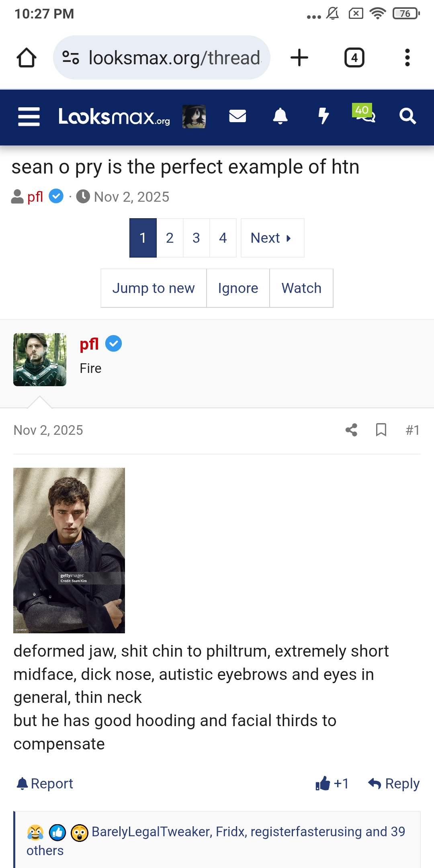434x868 pixels.
Task: Like the post with thumbs up +1
Action: (332, 783)
